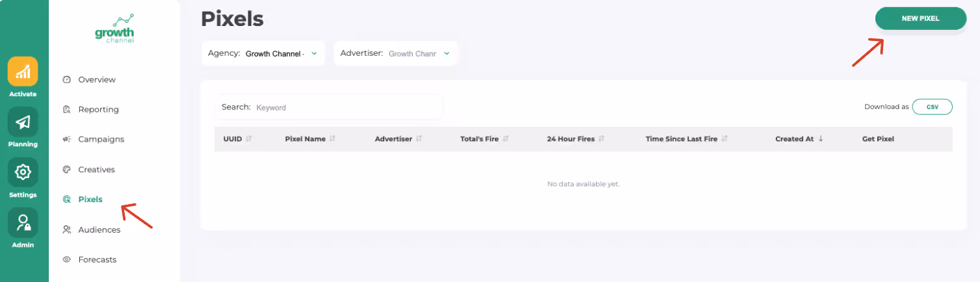Click the Overview gauge icon
Screen dimensions: 980x282
[x=66, y=79]
